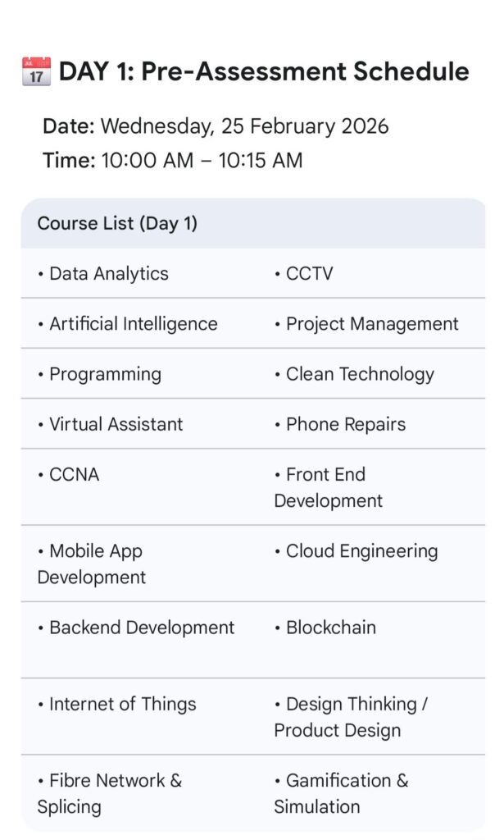Screen dimensions: 504x840
Task: Select the Gamification & Simulation course
Action: [x=340, y=793]
